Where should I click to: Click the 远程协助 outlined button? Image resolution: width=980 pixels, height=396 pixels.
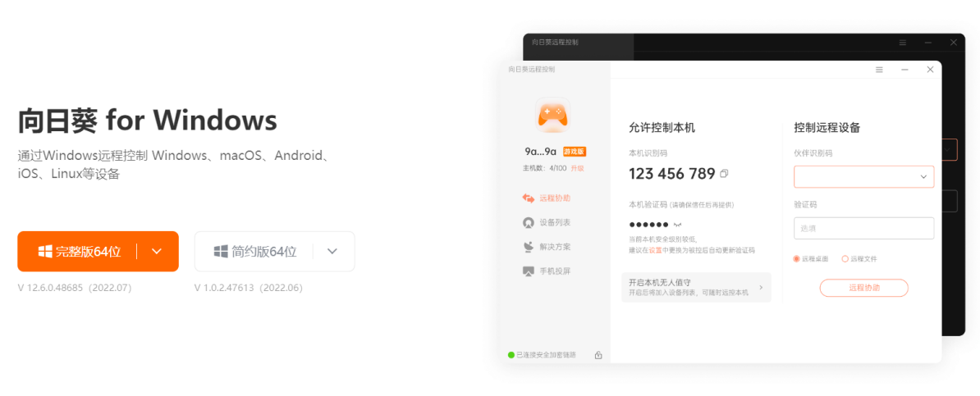click(x=863, y=288)
